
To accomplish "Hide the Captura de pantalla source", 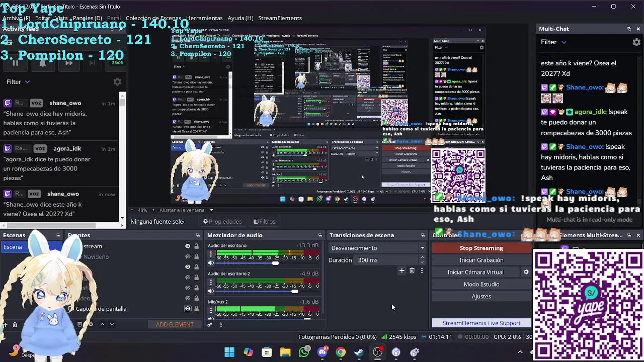I will pyautogui.click(x=188, y=309).
